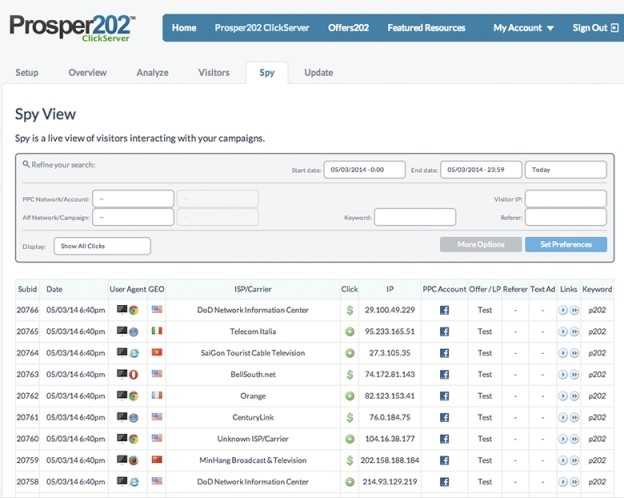Click the IP 82.123.153.41 cell
The height and width of the screenshot is (498, 624).
click(390, 396)
